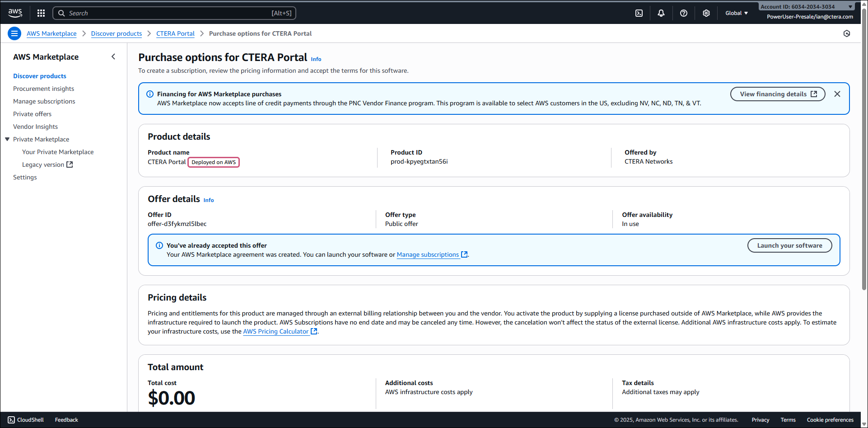Click Info link next to Offer details
The image size is (868, 428).
[x=209, y=200]
